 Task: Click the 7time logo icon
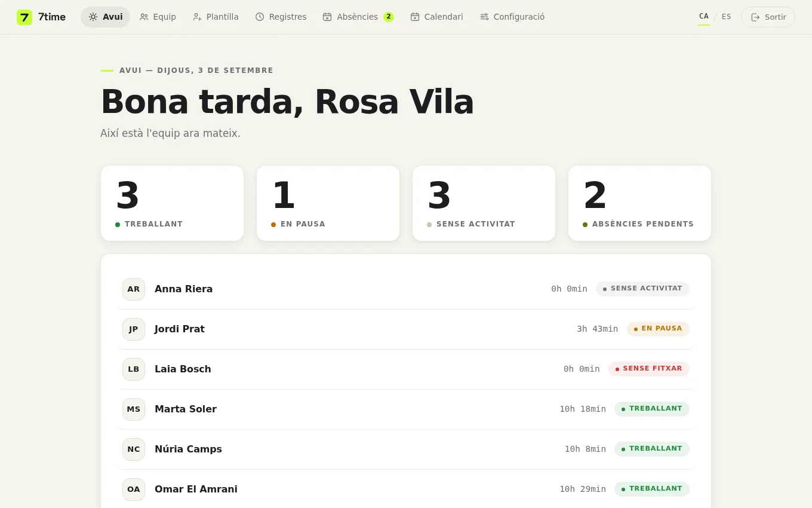coord(24,17)
